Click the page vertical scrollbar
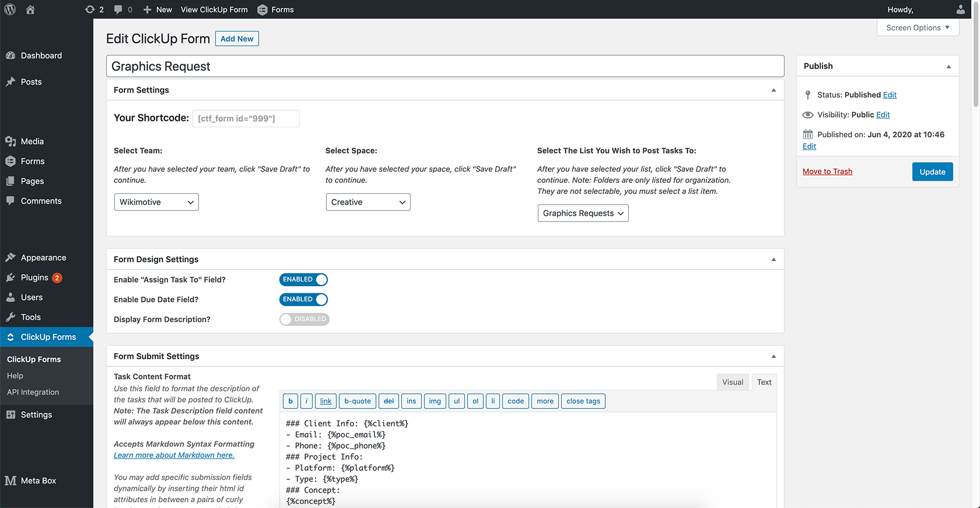Image resolution: width=980 pixels, height=508 pixels. [975, 54]
